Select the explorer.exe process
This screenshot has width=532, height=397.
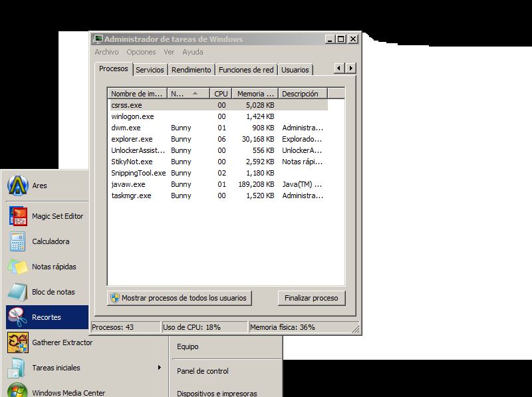(219, 139)
